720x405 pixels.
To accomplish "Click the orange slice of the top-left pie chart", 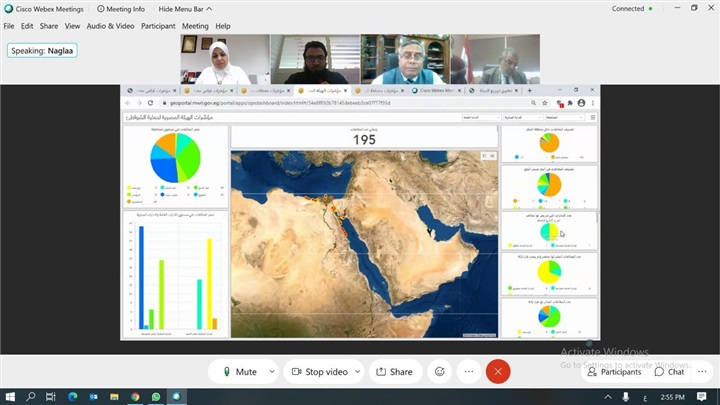I will pyautogui.click(x=165, y=147).
